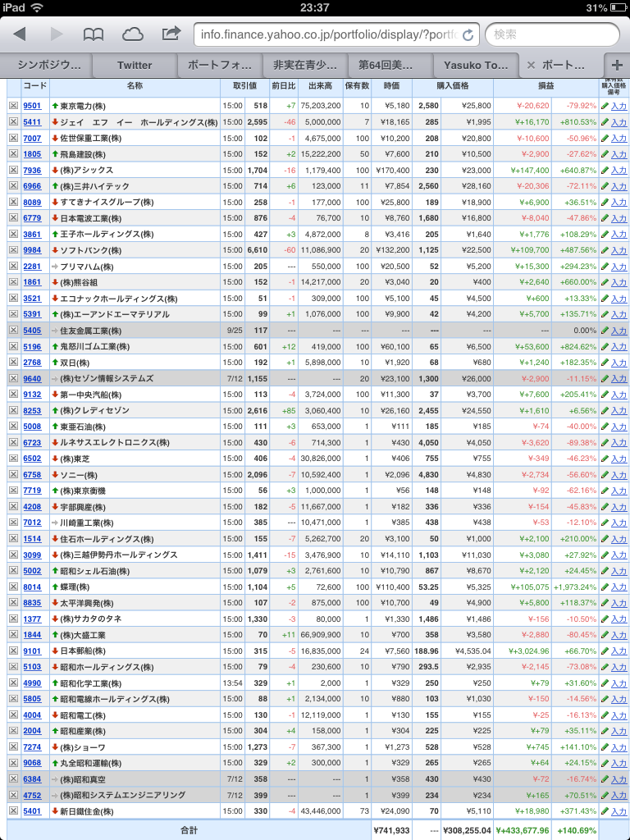630x840 pixels.
Task: Switch to the シンポジウ... tab
Action: 48,66
